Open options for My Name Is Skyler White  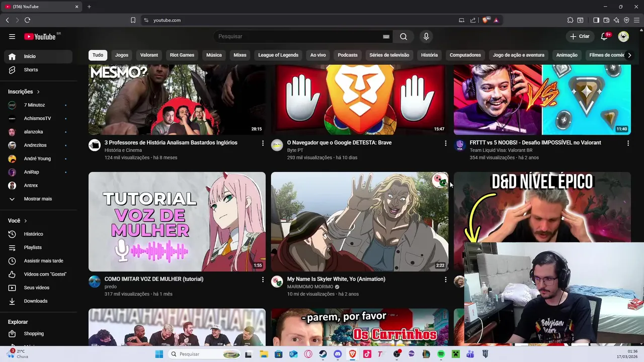pos(445,280)
